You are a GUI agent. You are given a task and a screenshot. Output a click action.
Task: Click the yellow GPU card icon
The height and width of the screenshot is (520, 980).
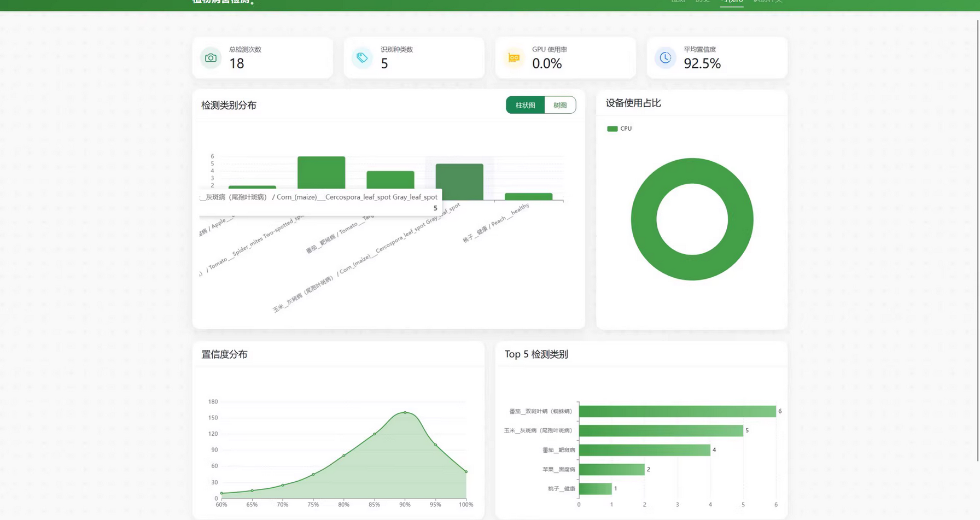[x=514, y=58]
